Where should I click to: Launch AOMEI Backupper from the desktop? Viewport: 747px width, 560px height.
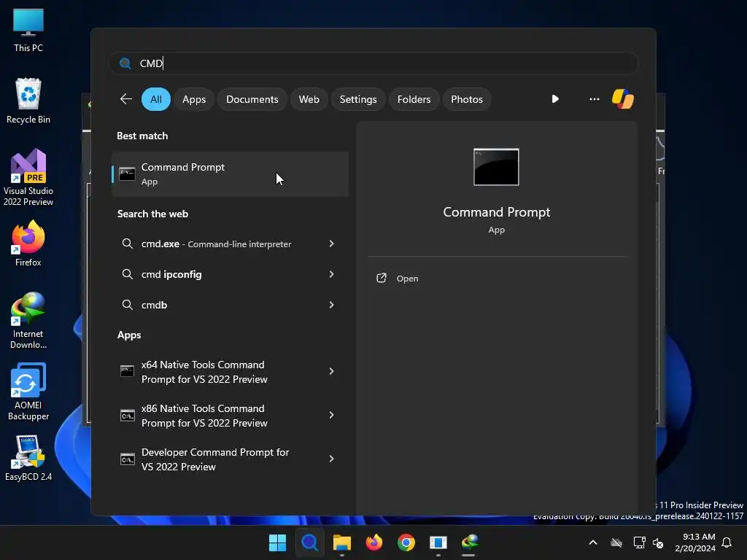coord(28,392)
